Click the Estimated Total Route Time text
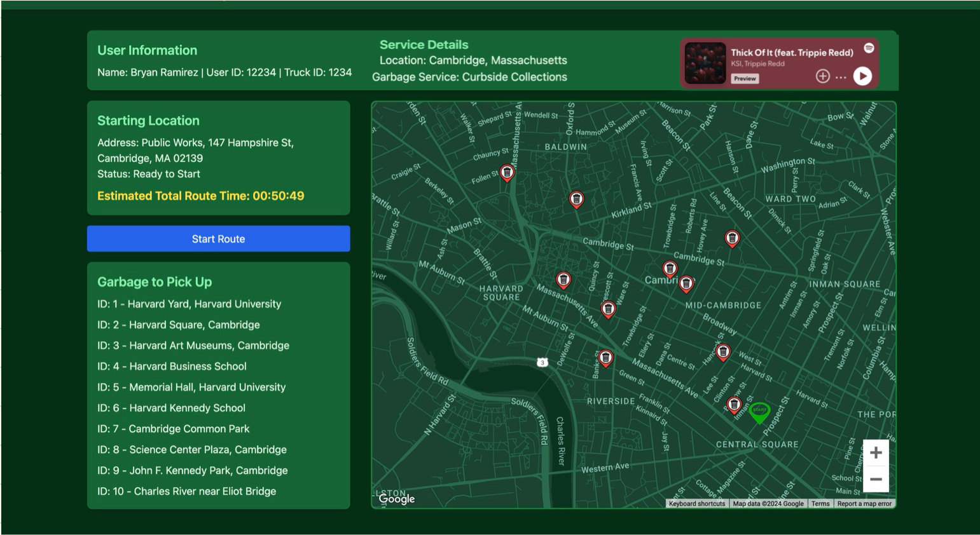The height and width of the screenshot is (535, 980). click(201, 196)
